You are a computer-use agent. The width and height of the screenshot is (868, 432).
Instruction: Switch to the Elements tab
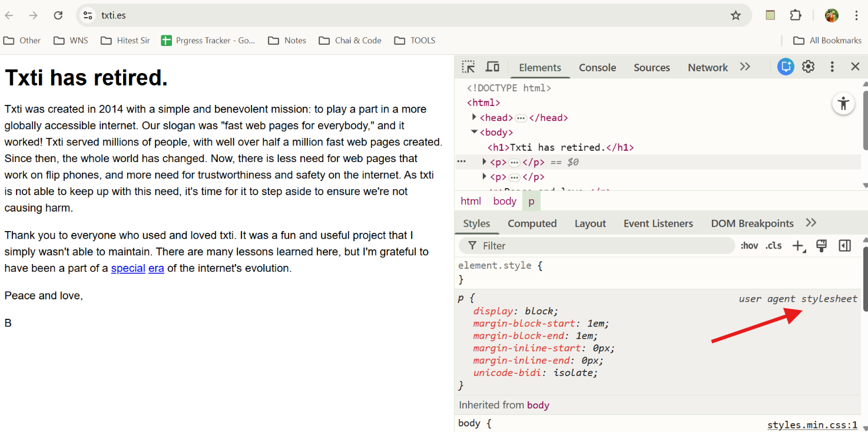pos(540,67)
